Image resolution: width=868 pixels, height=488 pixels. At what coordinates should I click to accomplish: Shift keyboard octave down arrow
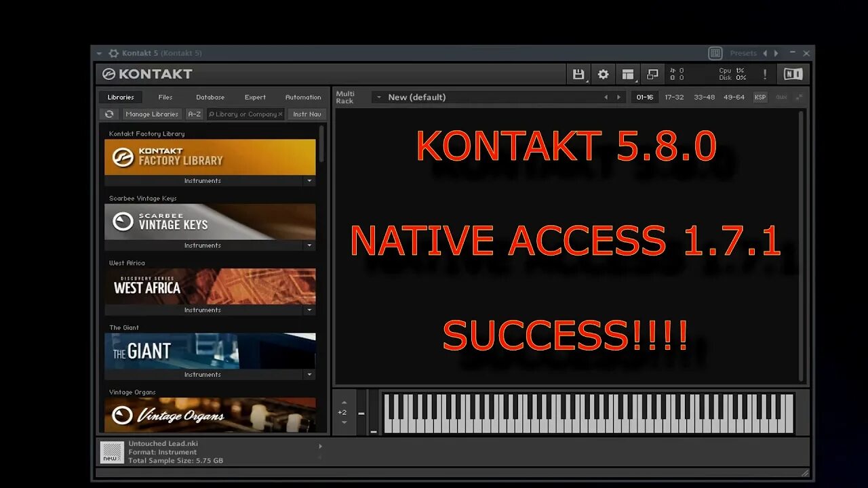point(344,422)
